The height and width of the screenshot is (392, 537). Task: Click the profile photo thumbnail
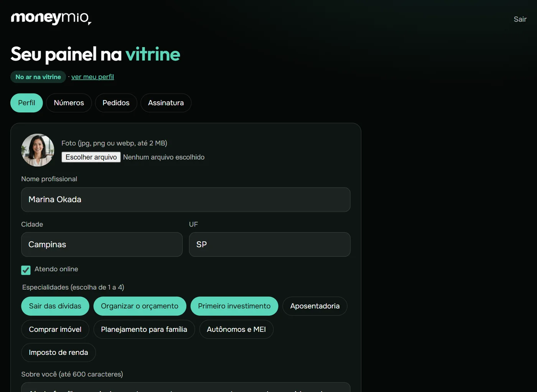point(38,150)
